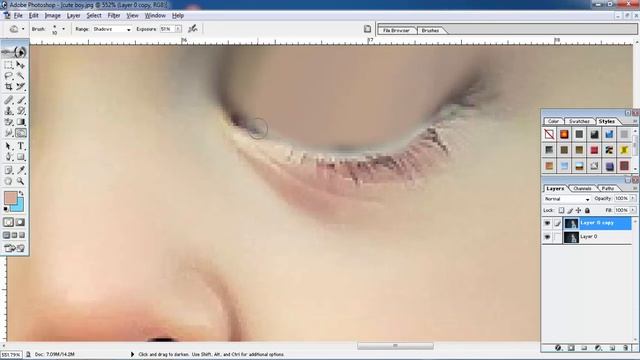Reset default foreground/background colors
640x360 pixels.
pos(6,209)
